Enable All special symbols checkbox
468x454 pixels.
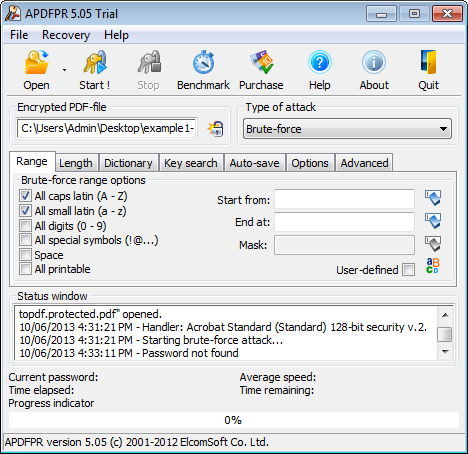pyautogui.click(x=25, y=240)
